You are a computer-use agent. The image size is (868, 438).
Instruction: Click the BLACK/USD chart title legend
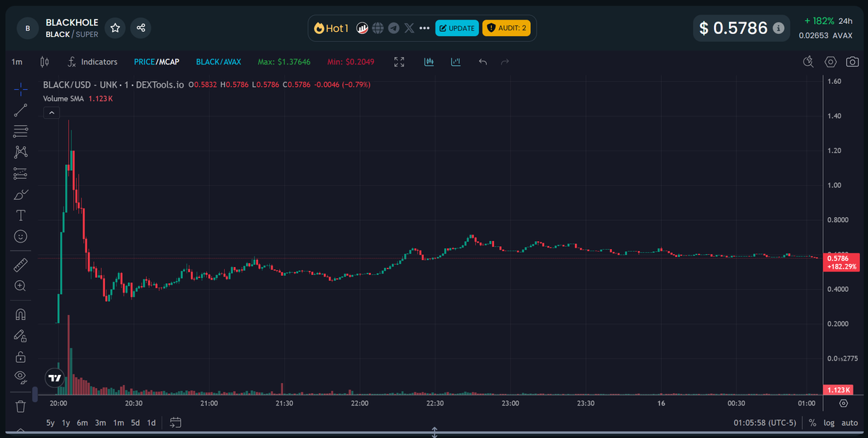click(113, 85)
